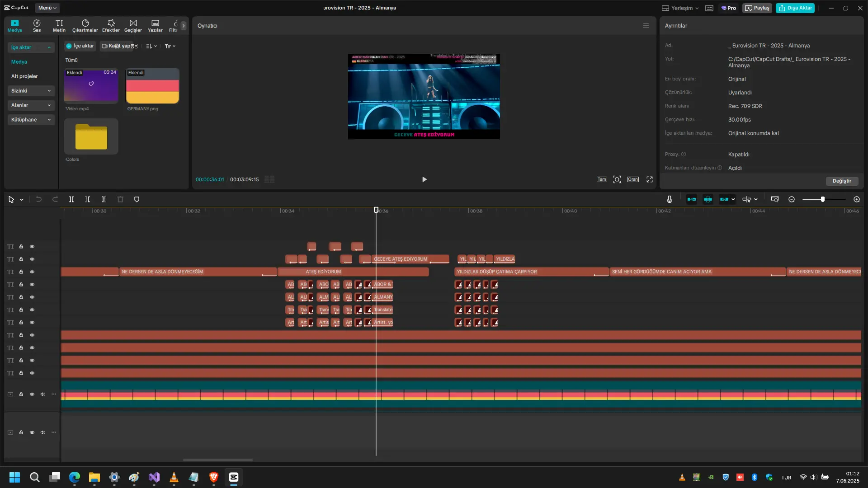
Task: Switch media list to grid view icon
Action: 134,46
